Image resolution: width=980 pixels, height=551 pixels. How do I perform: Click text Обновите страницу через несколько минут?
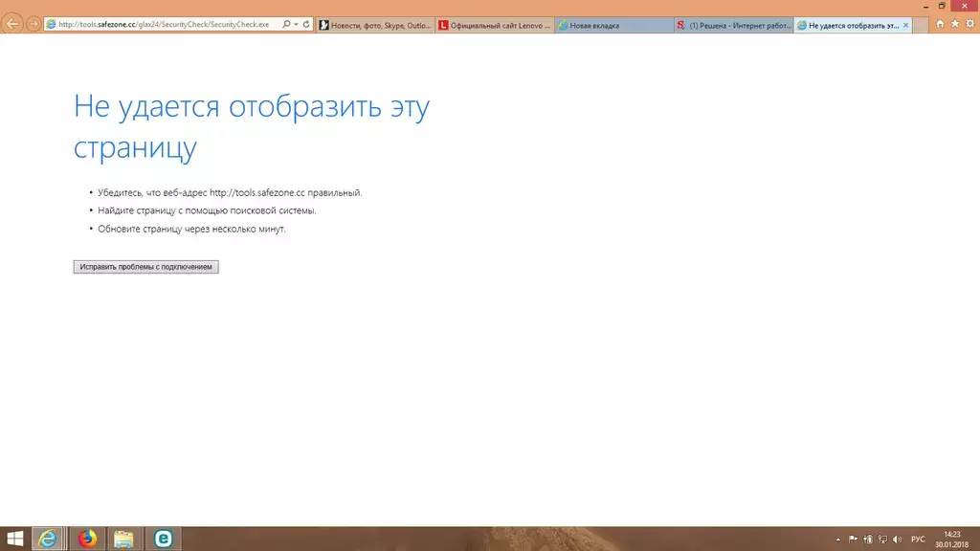191,229
